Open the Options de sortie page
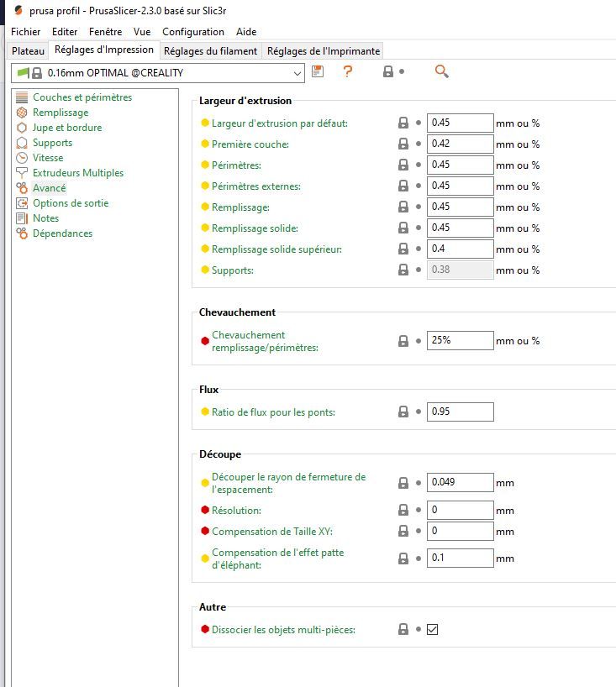This screenshot has width=616, height=687. pyautogui.click(x=71, y=203)
